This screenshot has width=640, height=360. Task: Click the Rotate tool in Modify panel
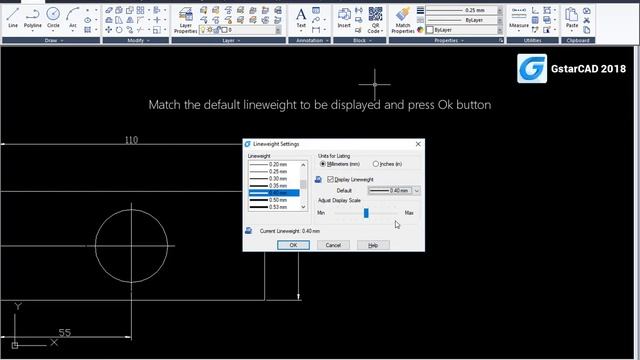pyautogui.click(x=119, y=30)
